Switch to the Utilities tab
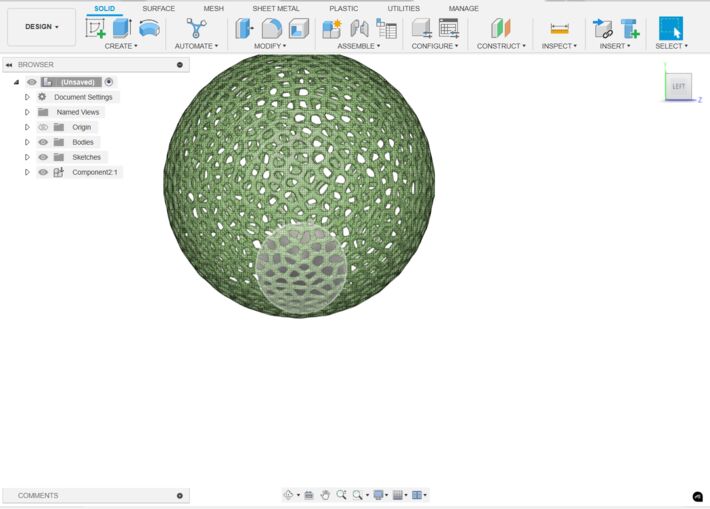The width and height of the screenshot is (710, 509). click(x=403, y=9)
